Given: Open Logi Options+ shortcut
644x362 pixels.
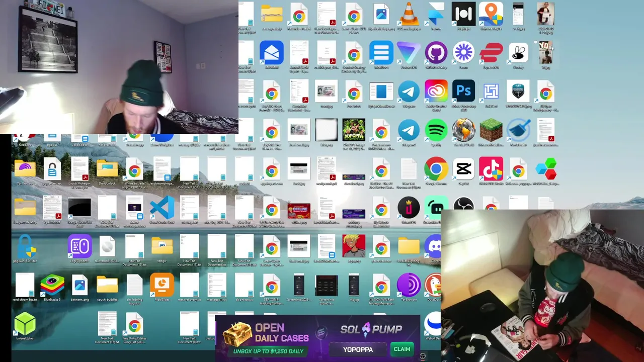Looking at the screenshot, I should click(79, 247).
